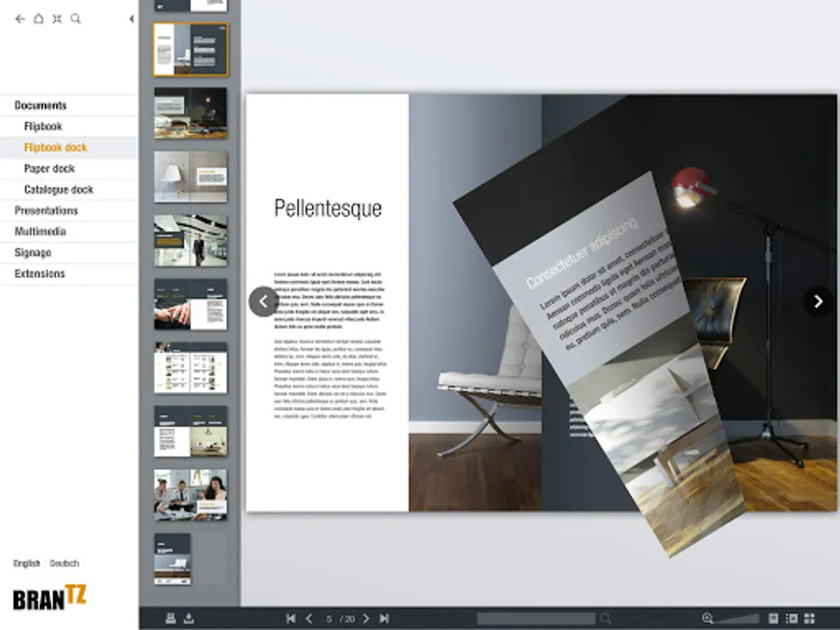Click the back arrow icon in sidebar

(20, 19)
